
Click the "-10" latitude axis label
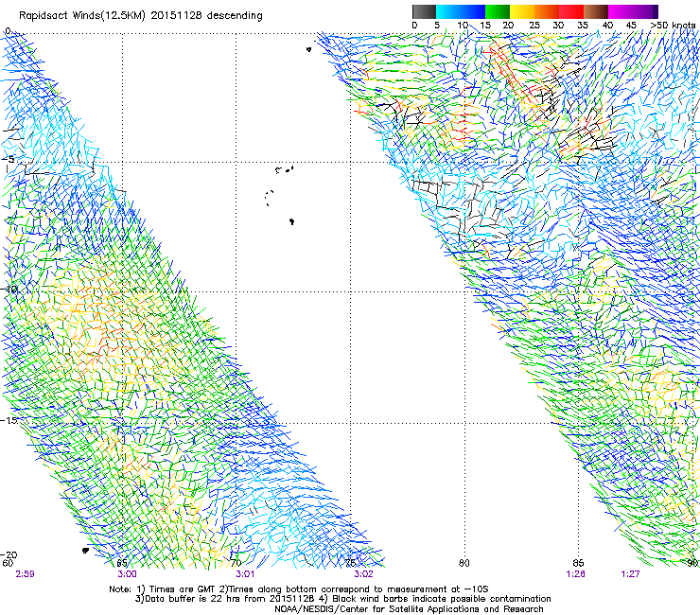(x=9, y=289)
